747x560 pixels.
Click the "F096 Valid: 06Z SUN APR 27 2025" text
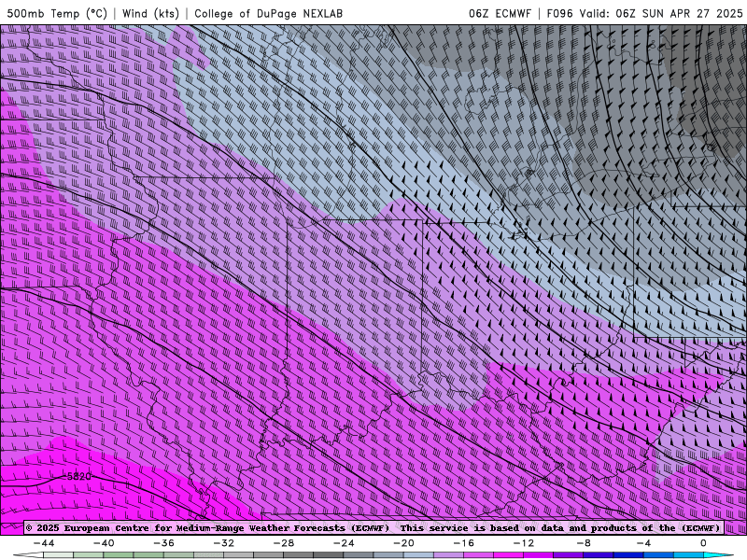tap(644, 13)
